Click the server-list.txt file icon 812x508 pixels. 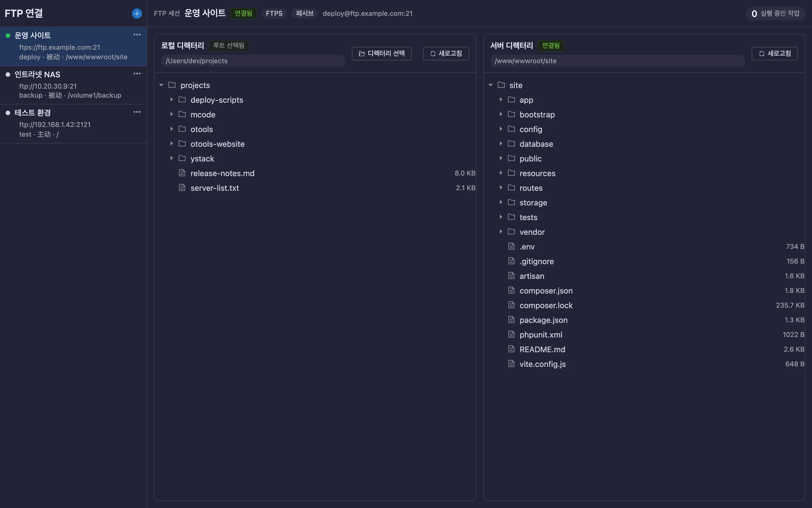point(182,187)
